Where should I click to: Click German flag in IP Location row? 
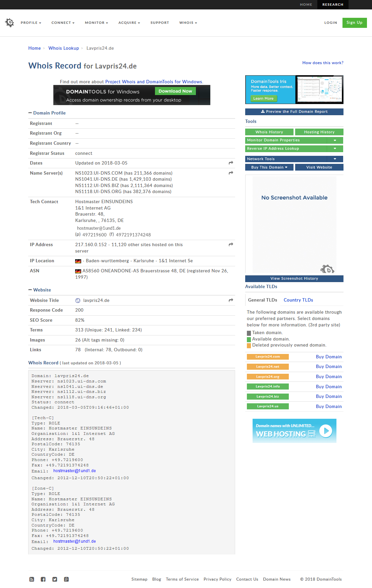(78, 261)
